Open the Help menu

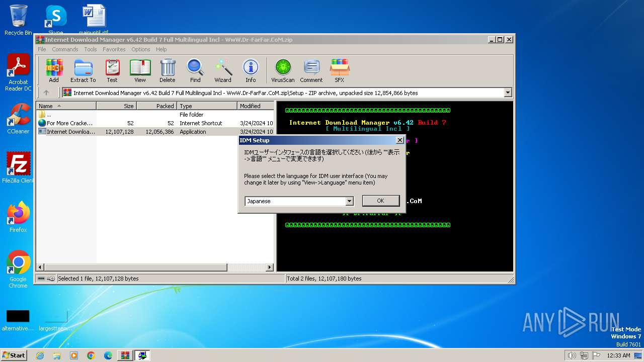tap(161, 49)
